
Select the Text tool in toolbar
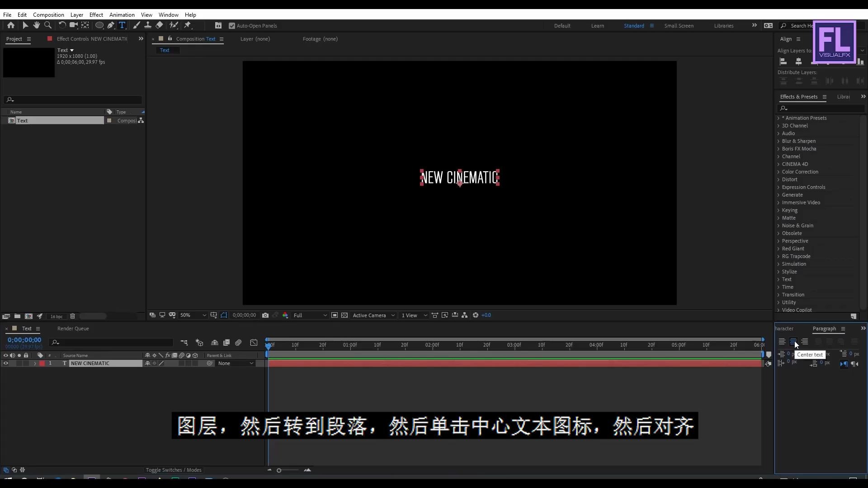(122, 25)
